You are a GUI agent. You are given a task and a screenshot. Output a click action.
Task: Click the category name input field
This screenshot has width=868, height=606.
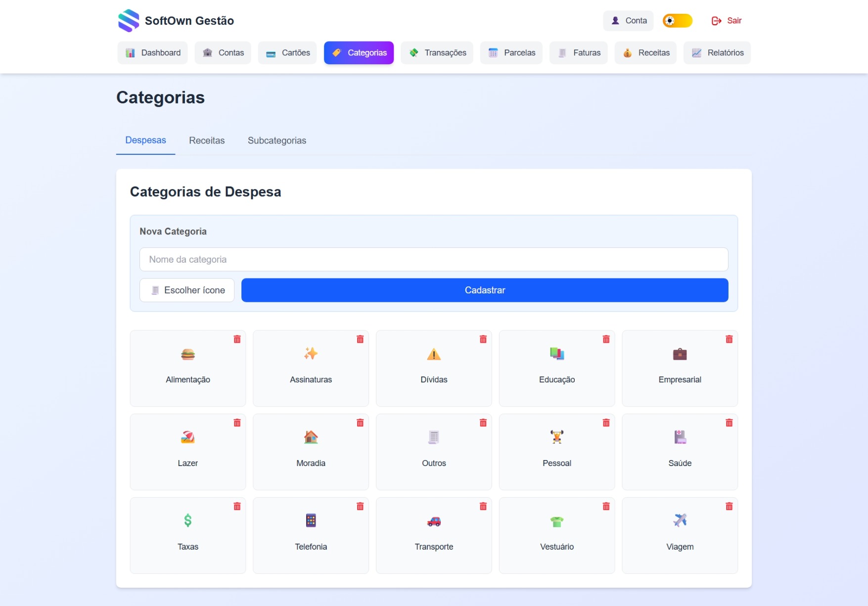pyautogui.click(x=434, y=259)
